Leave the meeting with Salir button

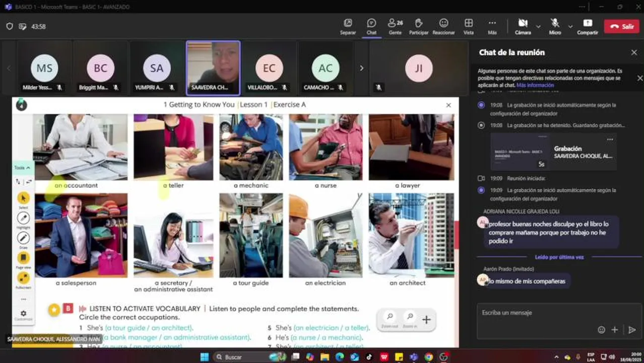tap(622, 26)
